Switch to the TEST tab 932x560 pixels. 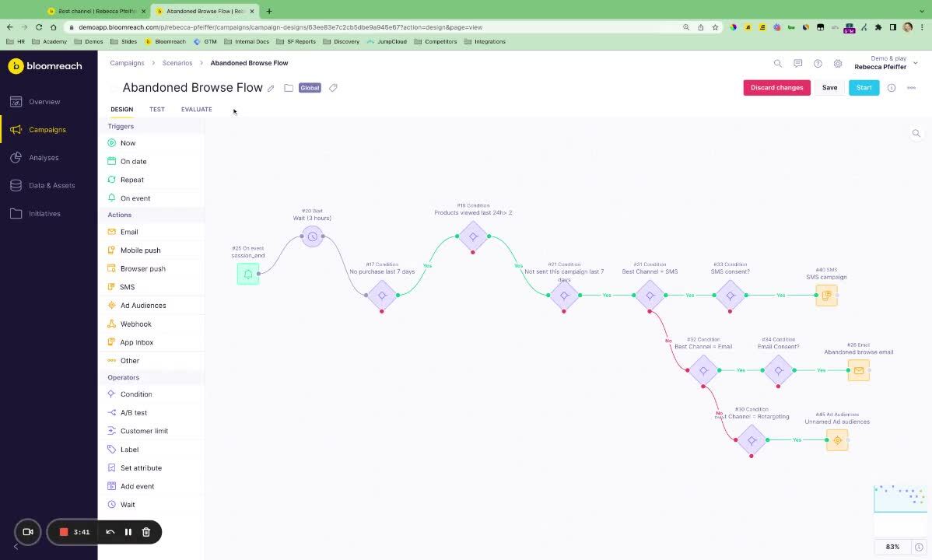coord(157,110)
